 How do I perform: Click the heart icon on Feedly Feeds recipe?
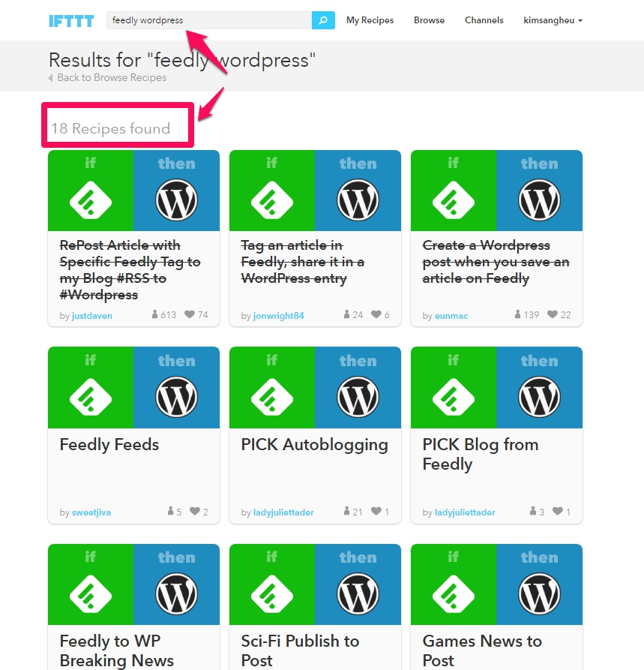[194, 512]
